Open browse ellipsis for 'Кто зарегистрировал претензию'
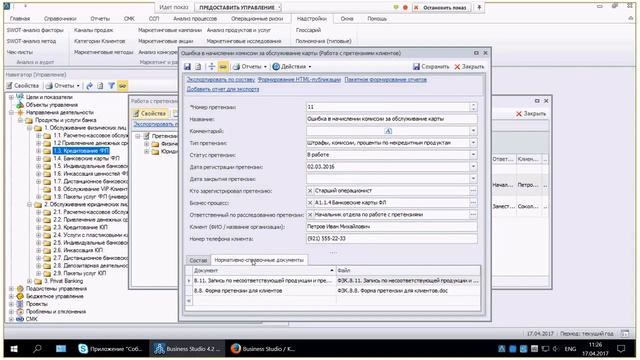This screenshot has height=360, width=640. 473,191
